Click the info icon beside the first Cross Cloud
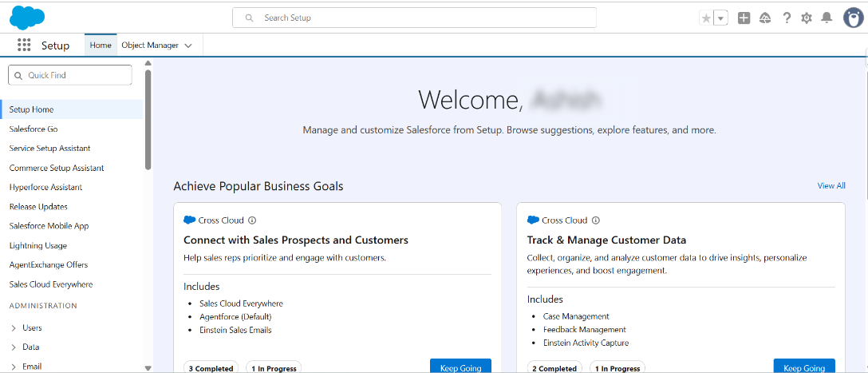This screenshot has width=868, height=373. (252, 220)
